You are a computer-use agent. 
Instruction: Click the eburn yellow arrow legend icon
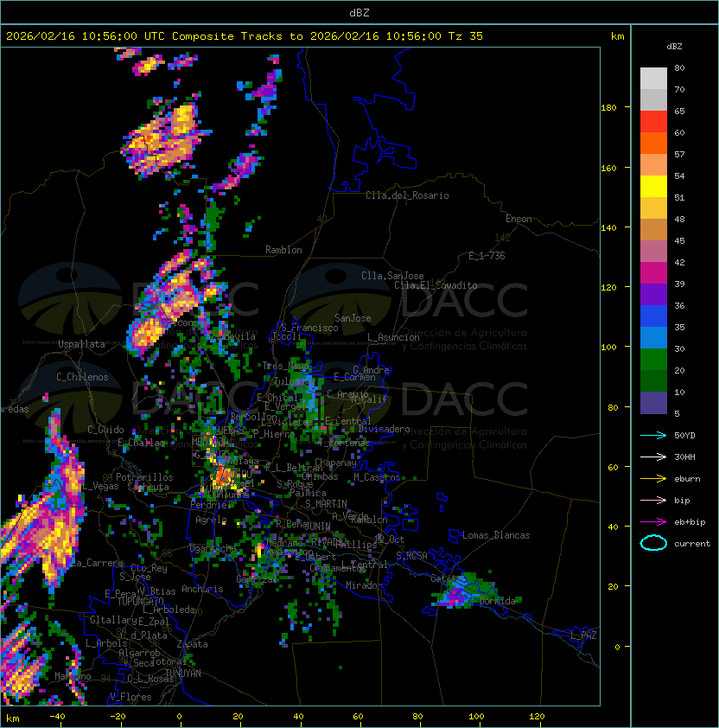click(x=653, y=479)
